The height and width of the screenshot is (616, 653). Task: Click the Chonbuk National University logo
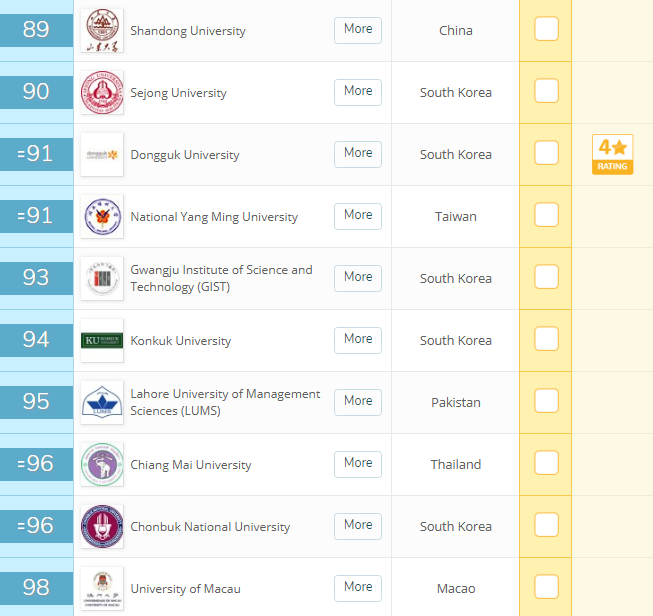tap(102, 526)
